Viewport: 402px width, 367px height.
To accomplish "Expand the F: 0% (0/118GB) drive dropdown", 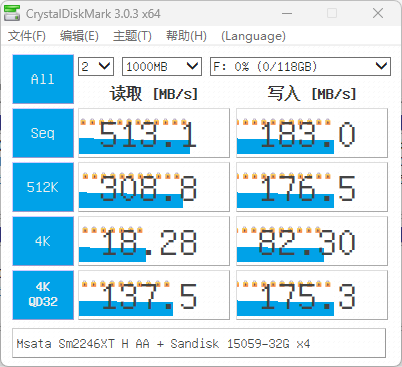I will tap(300, 66).
